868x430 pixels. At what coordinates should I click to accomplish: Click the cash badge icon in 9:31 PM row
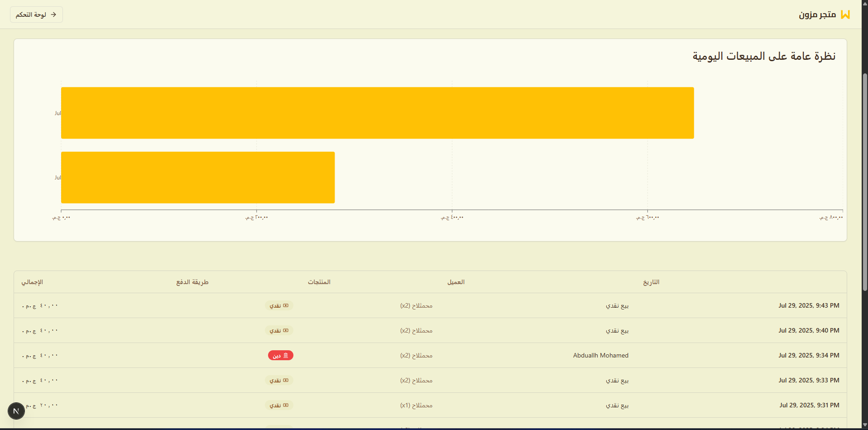pyautogui.click(x=286, y=405)
